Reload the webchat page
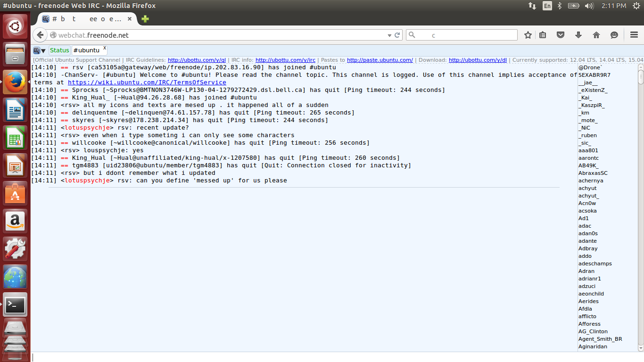 click(397, 35)
